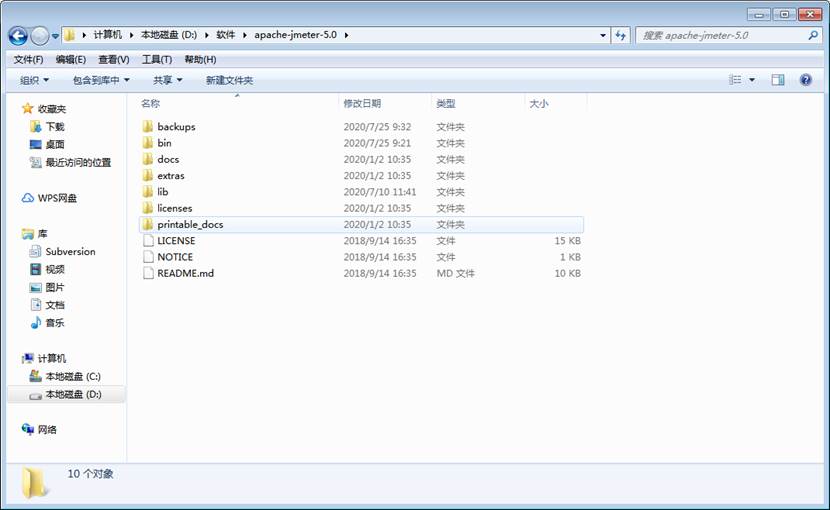Click 新建文件夹 button
This screenshot has height=510, width=830.
click(229, 80)
